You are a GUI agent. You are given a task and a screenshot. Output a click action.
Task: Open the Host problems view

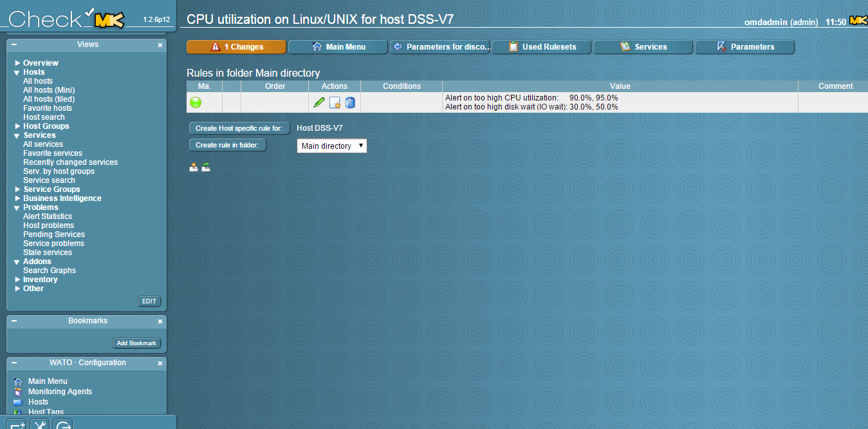[48, 225]
